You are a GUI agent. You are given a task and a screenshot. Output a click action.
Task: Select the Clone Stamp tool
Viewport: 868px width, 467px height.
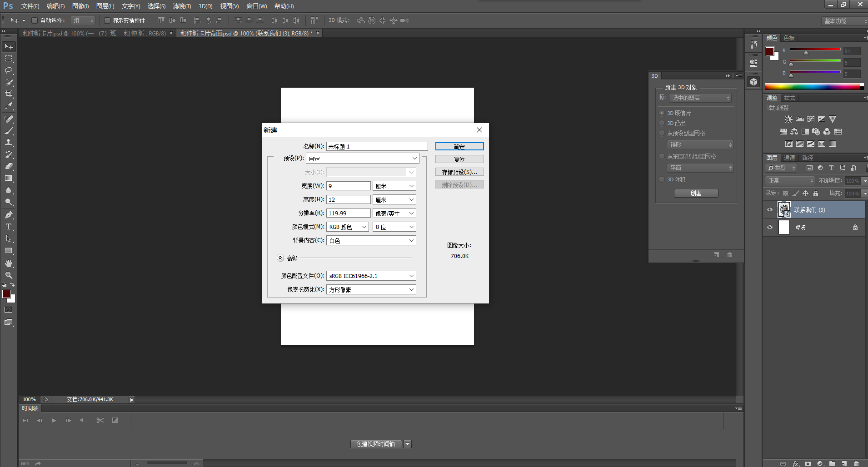(9, 143)
